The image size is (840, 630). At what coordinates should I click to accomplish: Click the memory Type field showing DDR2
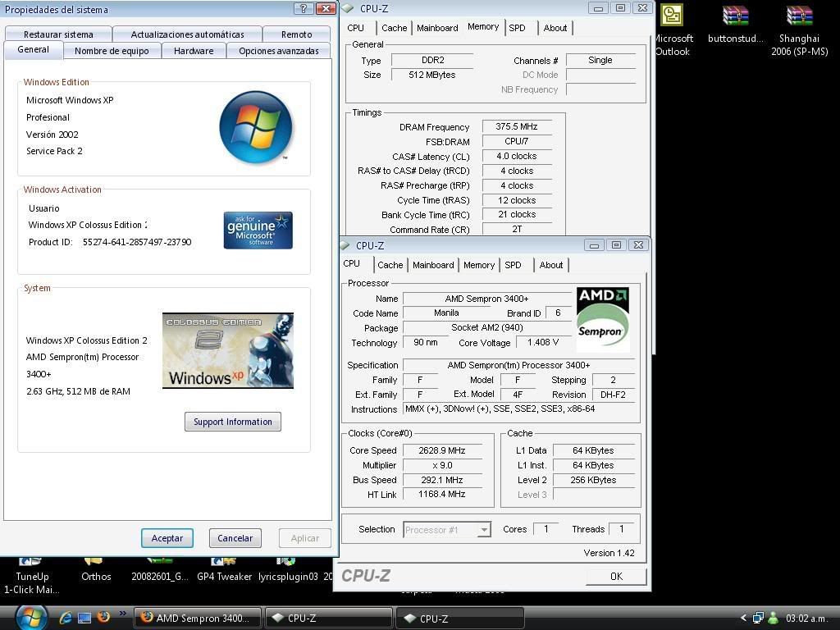click(432, 60)
